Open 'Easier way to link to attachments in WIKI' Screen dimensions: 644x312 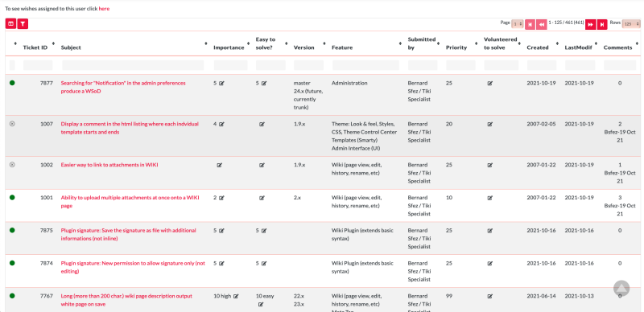109,165
